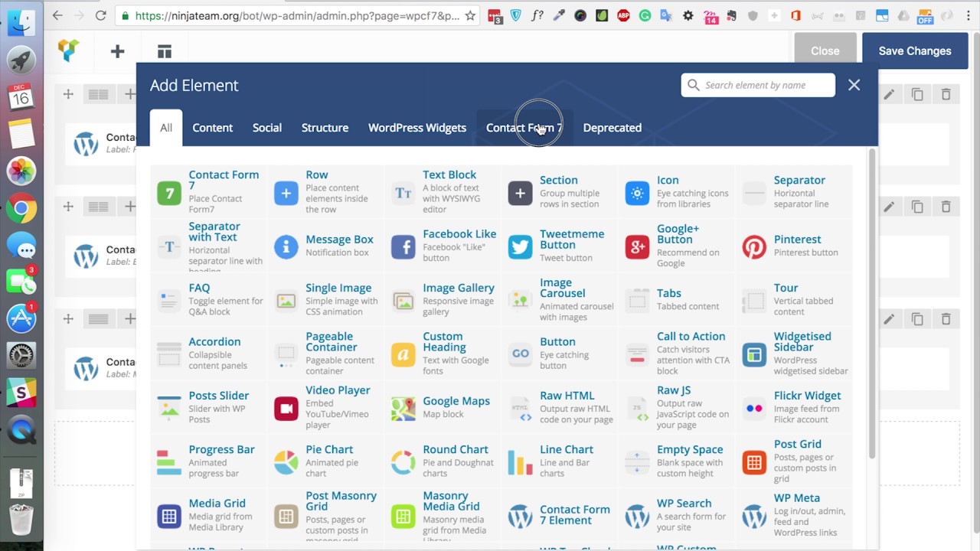Switch to the All tab

pos(166,128)
